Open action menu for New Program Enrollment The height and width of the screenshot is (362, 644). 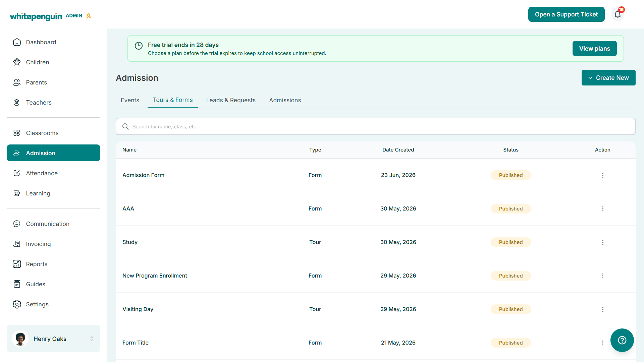603,276
